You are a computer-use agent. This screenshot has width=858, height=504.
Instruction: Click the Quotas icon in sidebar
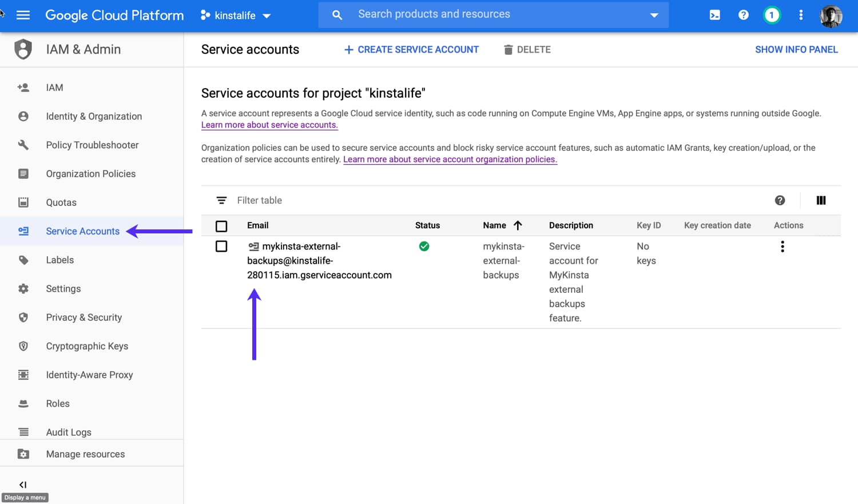point(23,202)
